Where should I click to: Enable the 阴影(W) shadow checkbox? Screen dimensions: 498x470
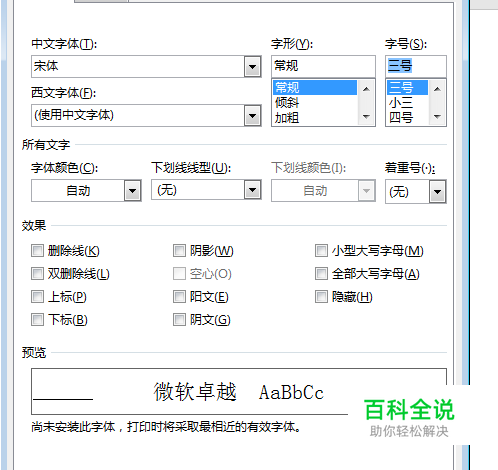pos(179,251)
